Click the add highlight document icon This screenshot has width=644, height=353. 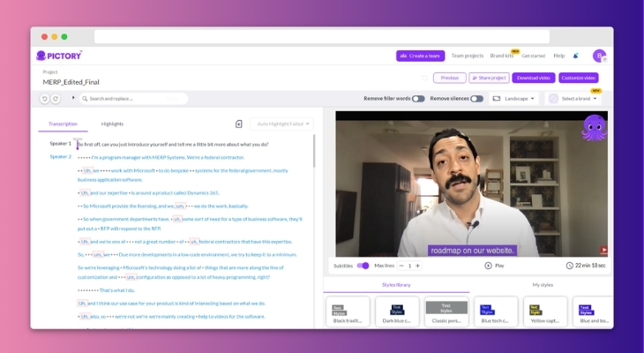(x=238, y=124)
